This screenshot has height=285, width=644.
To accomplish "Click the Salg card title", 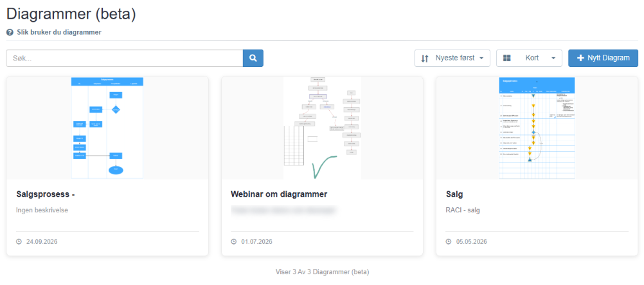I will point(454,194).
